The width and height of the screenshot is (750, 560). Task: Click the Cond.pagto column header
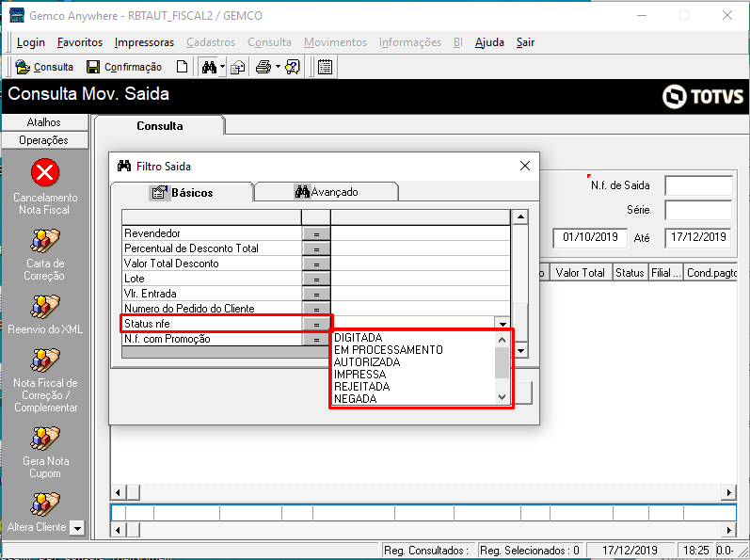(710, 273)
